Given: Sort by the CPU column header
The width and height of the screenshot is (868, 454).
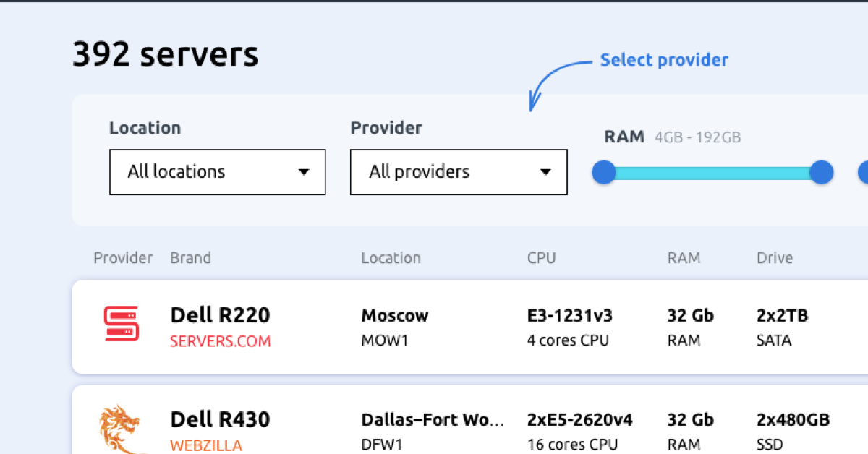Looking at the screenshot, I should coord(541,258).
